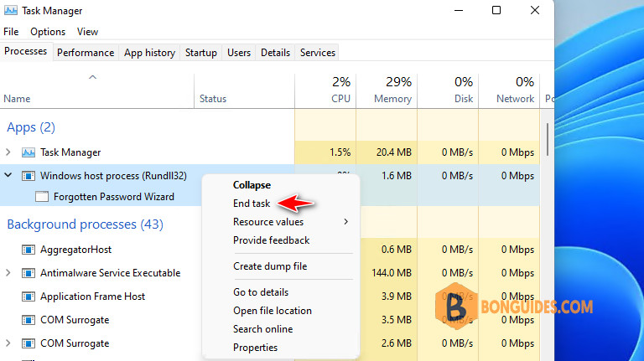Close the Task Manager window
644x361 pixels.
click(535, 10)
